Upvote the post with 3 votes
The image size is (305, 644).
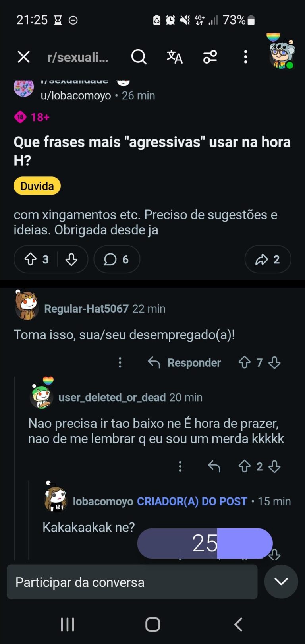pyautogui.click(x=31, y=259)
